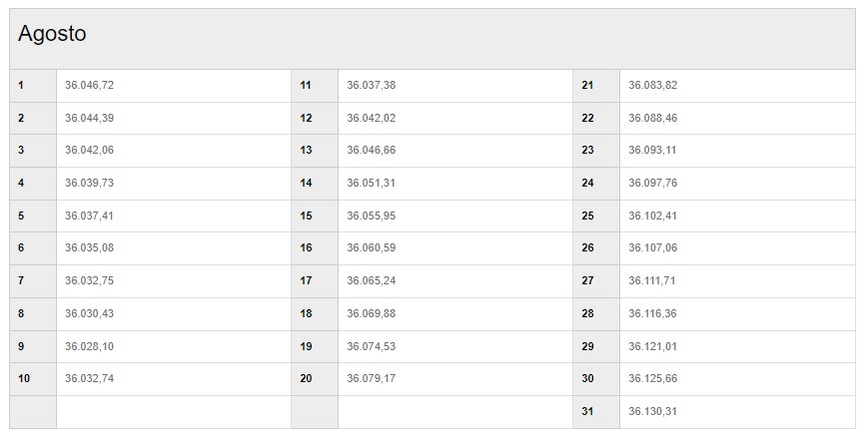
Task: Select day 20 value 36.079,17
Action: pos(371,379)
